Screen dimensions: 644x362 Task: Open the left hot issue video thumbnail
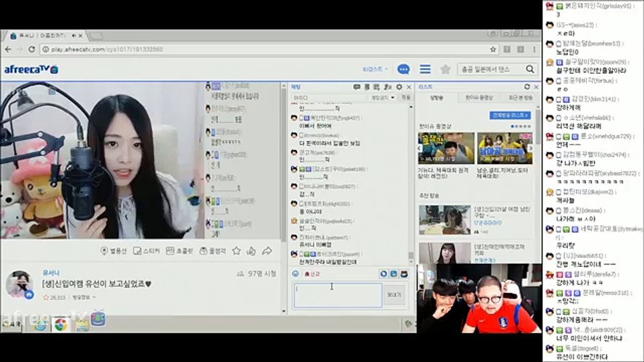pyautogui.click(x=446, y=148)
